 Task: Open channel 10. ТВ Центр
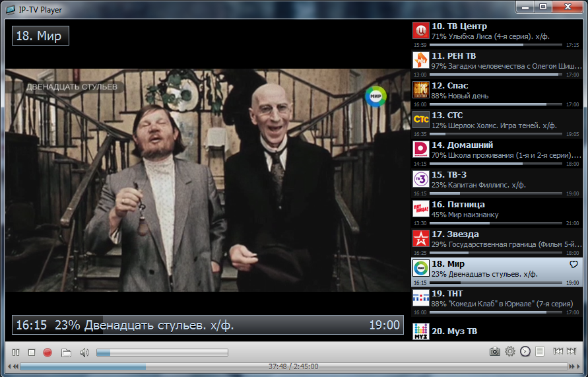(496, 31)
